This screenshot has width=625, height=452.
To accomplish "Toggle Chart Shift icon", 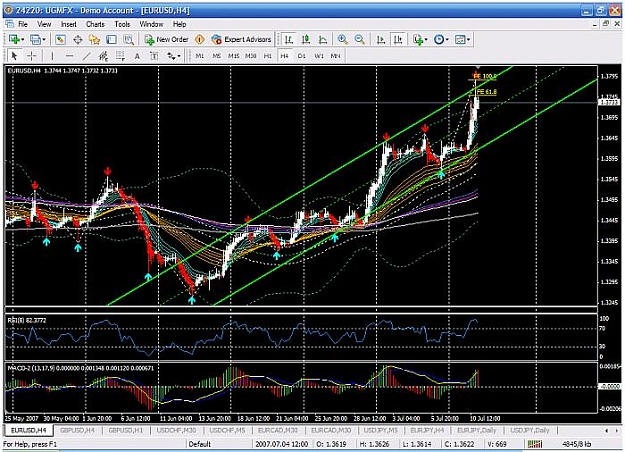I will coord(398,39).
